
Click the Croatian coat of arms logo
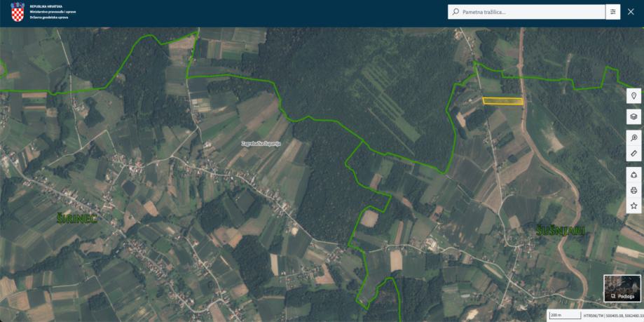click(18, 11)
